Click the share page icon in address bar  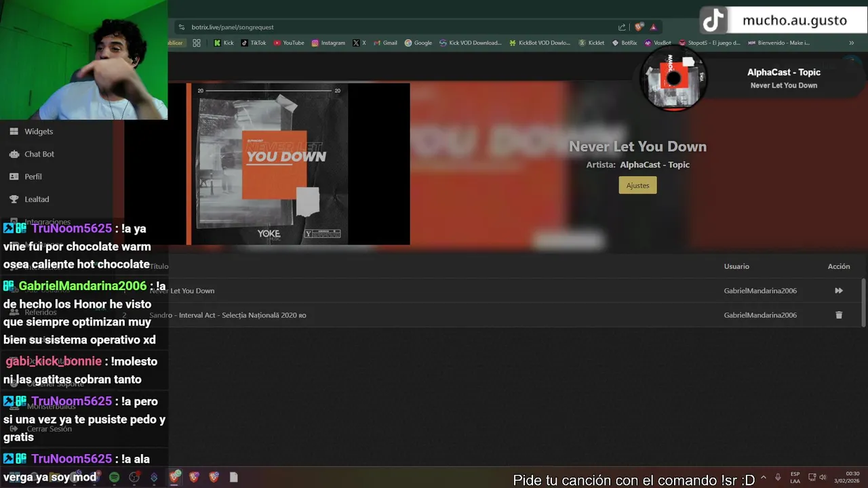(622, 27)
